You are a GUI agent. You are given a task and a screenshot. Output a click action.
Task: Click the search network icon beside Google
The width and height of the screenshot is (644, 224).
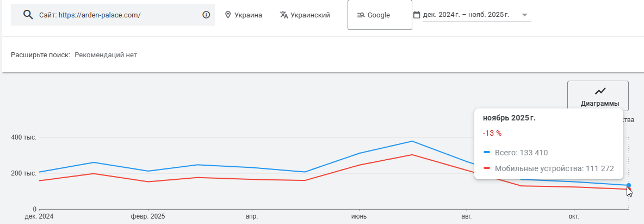(361, 15)
